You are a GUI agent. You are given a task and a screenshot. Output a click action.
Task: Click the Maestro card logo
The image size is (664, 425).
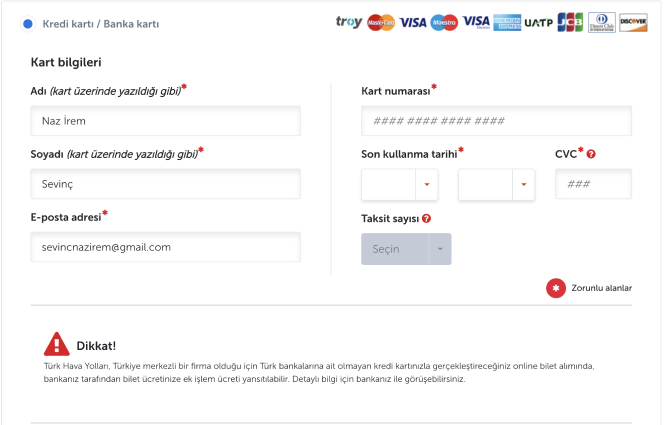[444, 22]
